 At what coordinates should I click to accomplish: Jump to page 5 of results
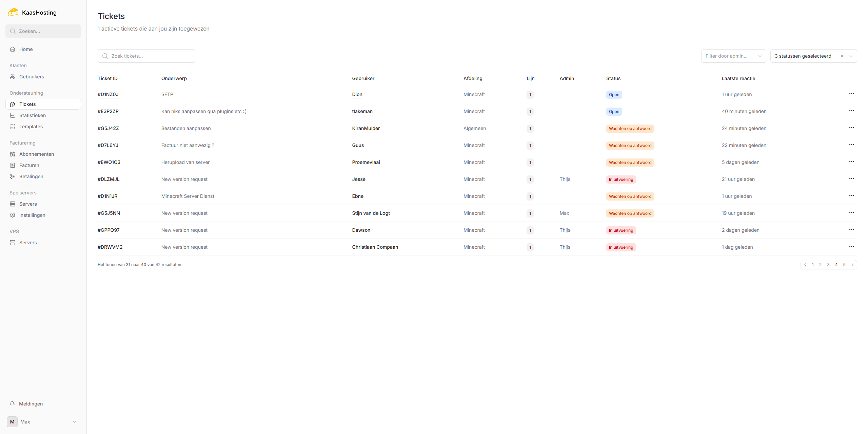point(844,265)
